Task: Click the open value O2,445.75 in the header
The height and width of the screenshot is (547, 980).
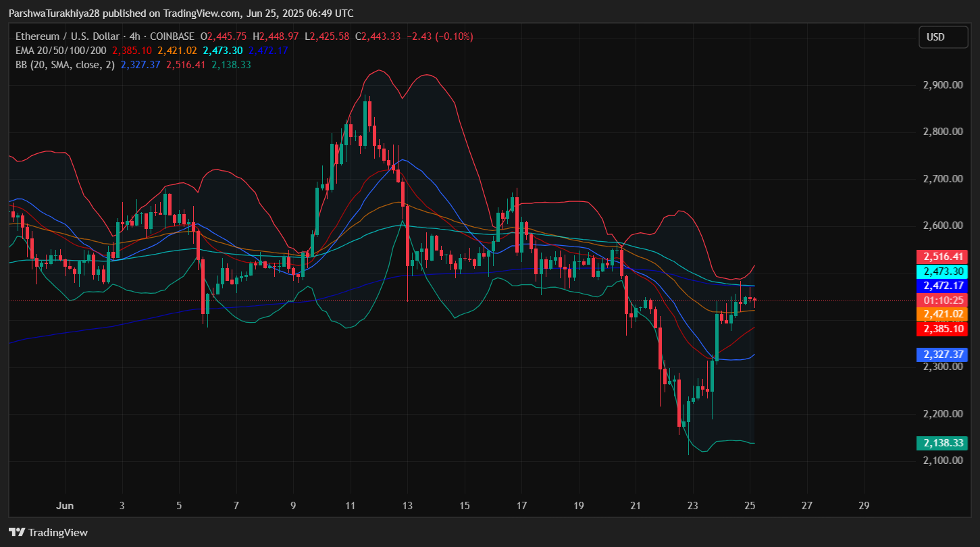Action: pos(224,36)
